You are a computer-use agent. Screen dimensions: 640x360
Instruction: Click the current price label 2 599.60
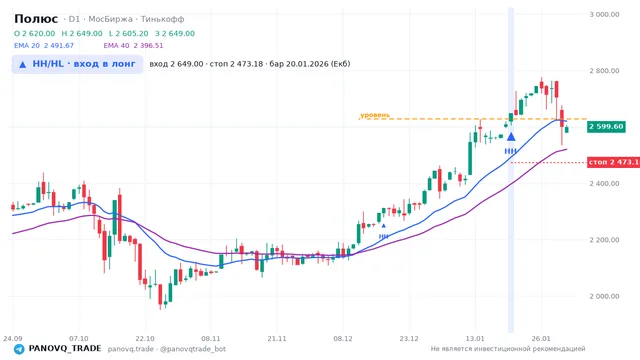click(x=606, y=127)
